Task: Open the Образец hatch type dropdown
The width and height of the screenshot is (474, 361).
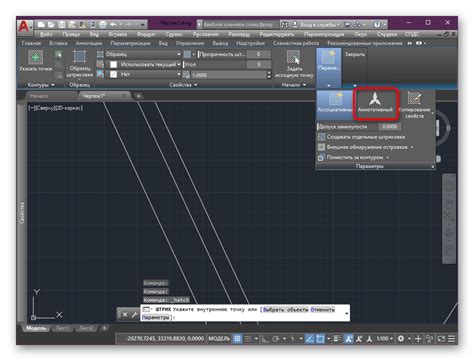Action: 143,54
